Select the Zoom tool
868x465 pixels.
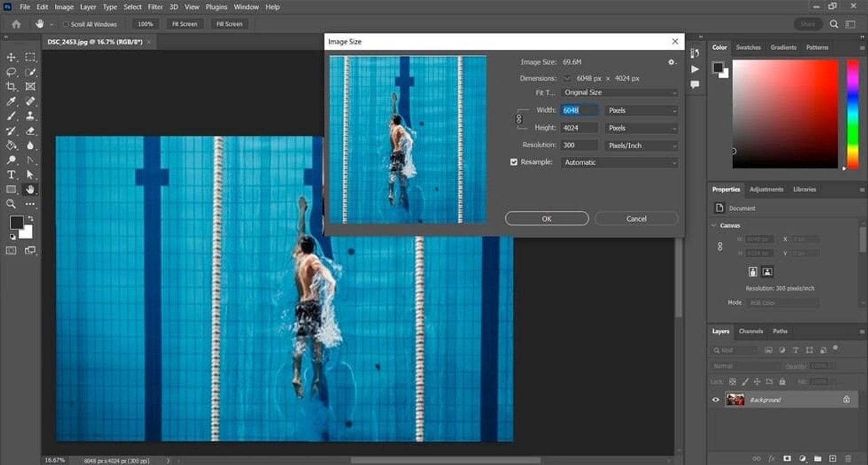(11, 204)
